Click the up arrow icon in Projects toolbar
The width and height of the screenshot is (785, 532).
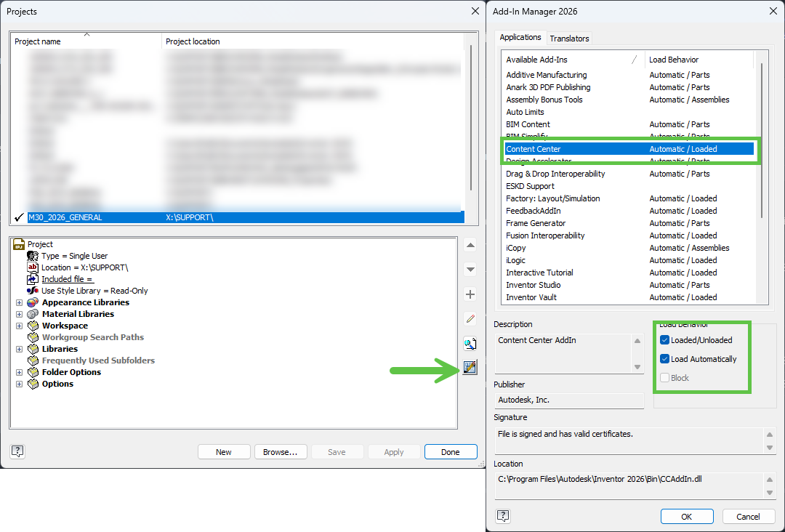[470, 246]
